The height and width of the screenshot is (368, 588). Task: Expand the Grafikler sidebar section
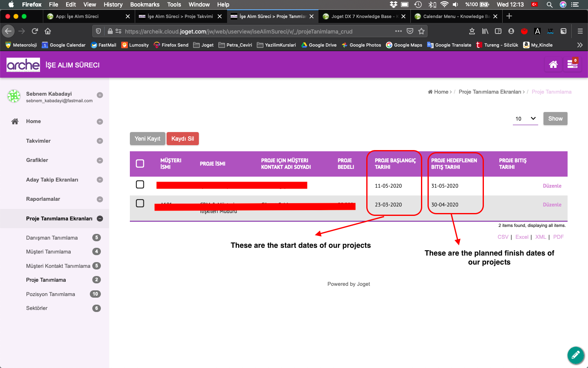pyautogui.click(x=100, y=160)
